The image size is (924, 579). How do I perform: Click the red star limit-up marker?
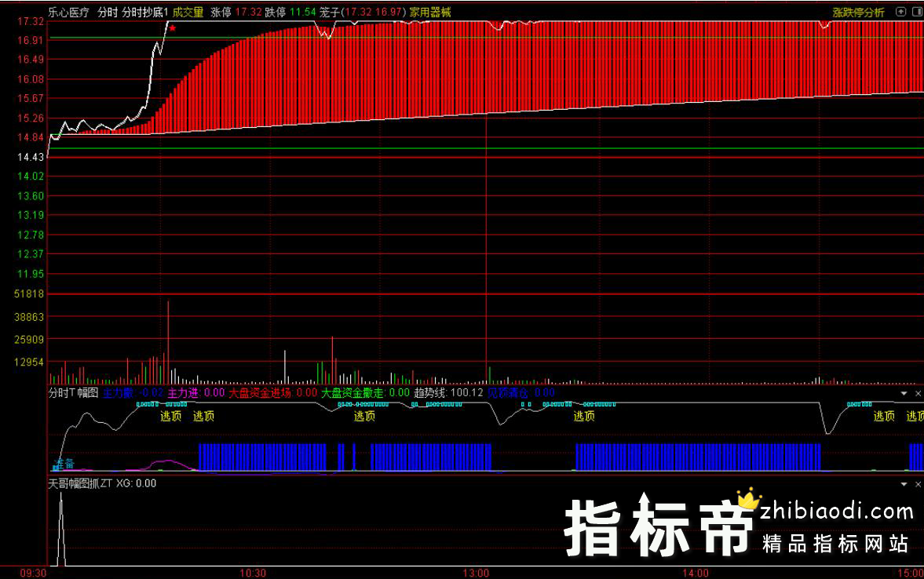[x=172, y=27]
